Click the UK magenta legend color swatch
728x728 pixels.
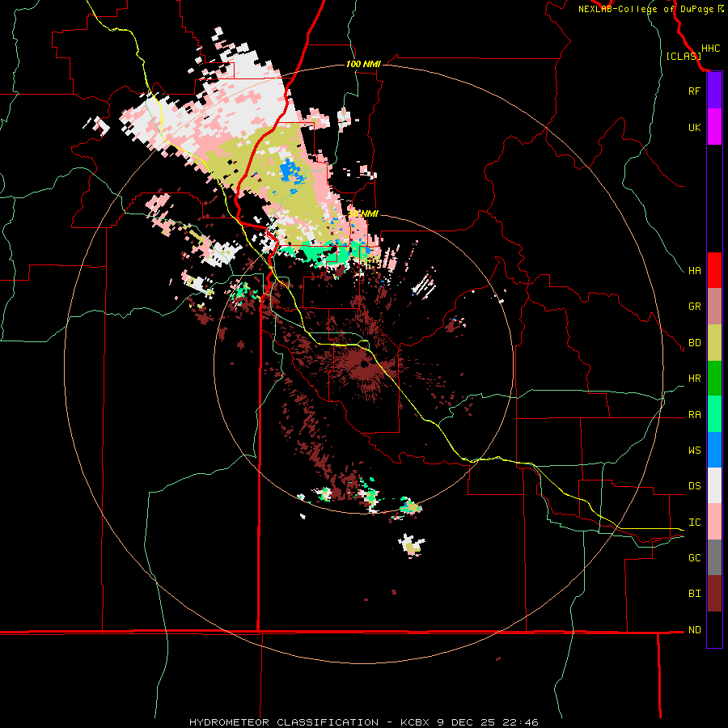tap(714, 127)
